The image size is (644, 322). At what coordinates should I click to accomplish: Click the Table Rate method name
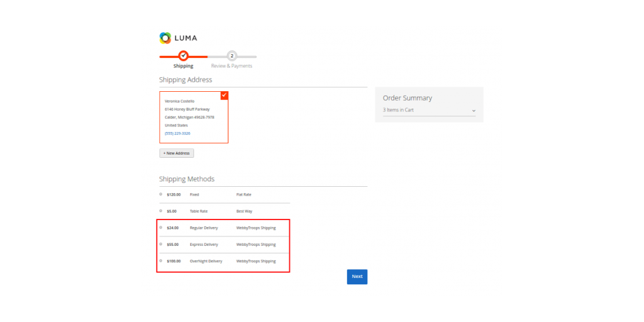click(x=199, y=211)
